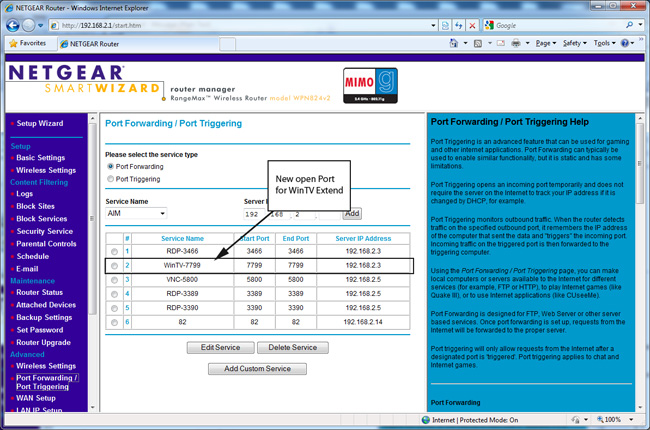Screen dimensions: 650x430
Task: Select the service 82 row radio button
Action: coord(114,322)
